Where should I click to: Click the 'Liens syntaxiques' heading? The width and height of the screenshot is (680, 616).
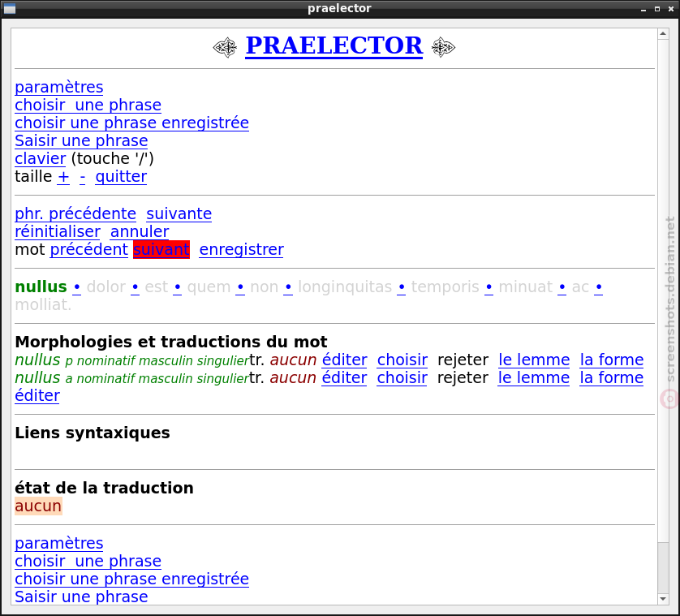93,433
